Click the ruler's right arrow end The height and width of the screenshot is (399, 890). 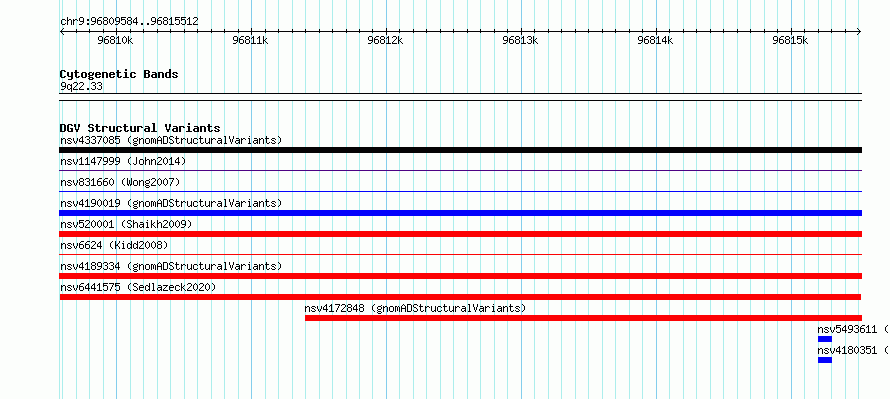(859, 31)
